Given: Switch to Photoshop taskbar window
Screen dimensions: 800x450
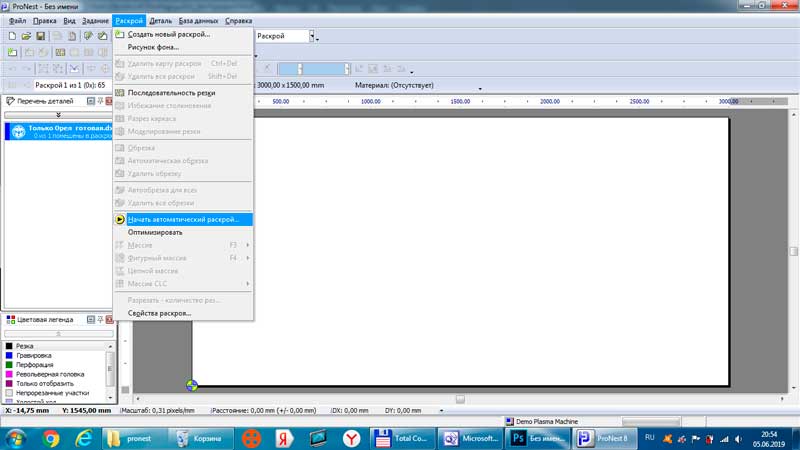Looking at the screenshot, I should point(537,438).
